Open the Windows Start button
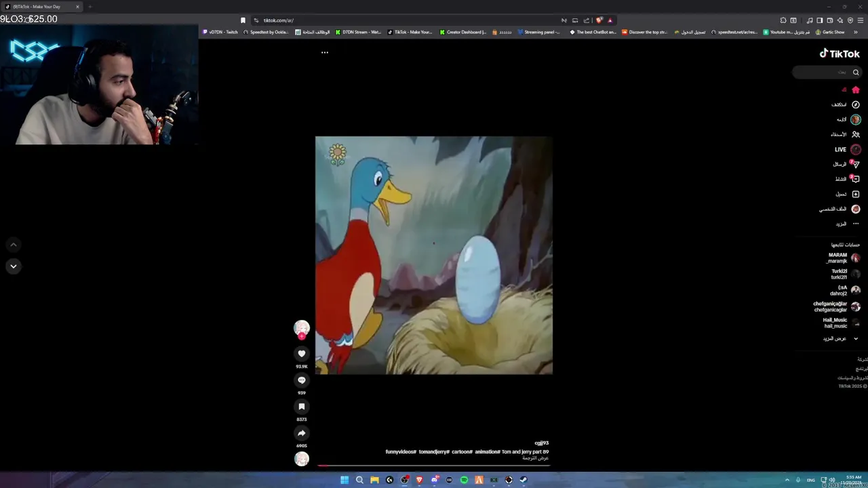868x488 pixels. (x=344, y=480)
